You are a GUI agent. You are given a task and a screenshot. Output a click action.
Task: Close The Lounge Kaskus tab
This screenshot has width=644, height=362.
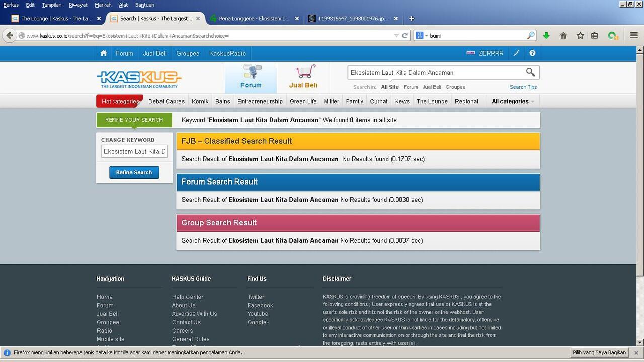pos(99,19)
